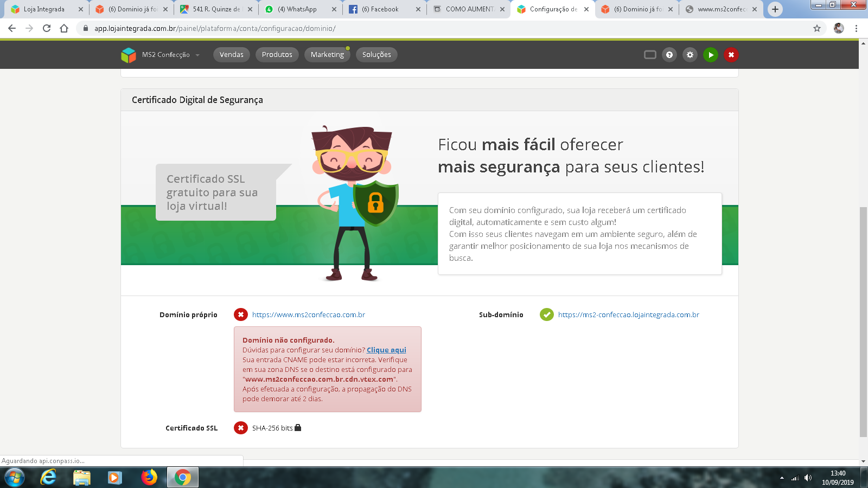
Task: Switch to the 541 R. Quinze de maps tab
Action: 216,9
